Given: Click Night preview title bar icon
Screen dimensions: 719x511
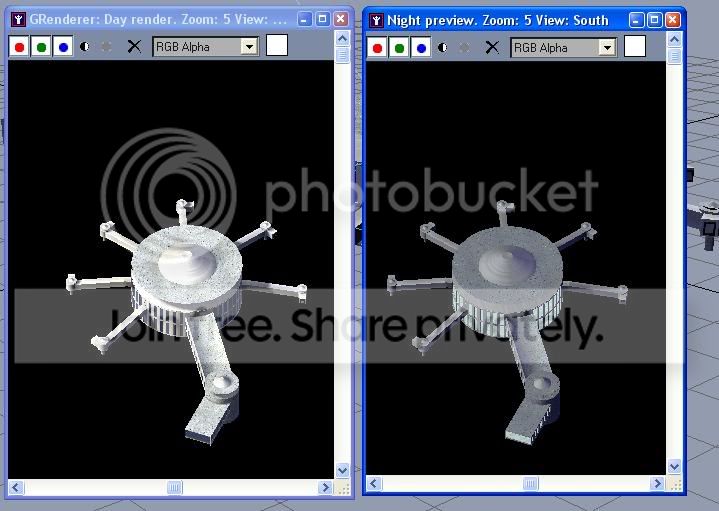Looking at the screenshot, I should [x=376, y=20].
